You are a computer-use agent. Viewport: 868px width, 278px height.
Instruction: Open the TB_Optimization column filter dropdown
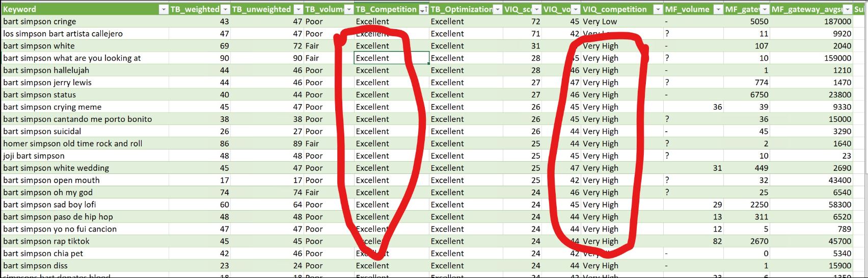497,9
